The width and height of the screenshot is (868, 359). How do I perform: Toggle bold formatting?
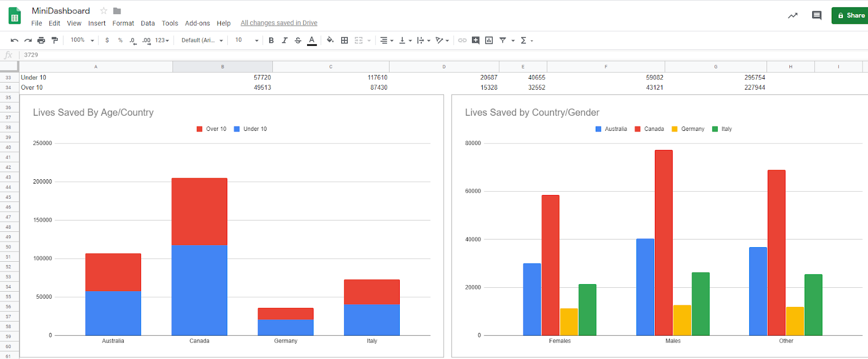point(271,40)
